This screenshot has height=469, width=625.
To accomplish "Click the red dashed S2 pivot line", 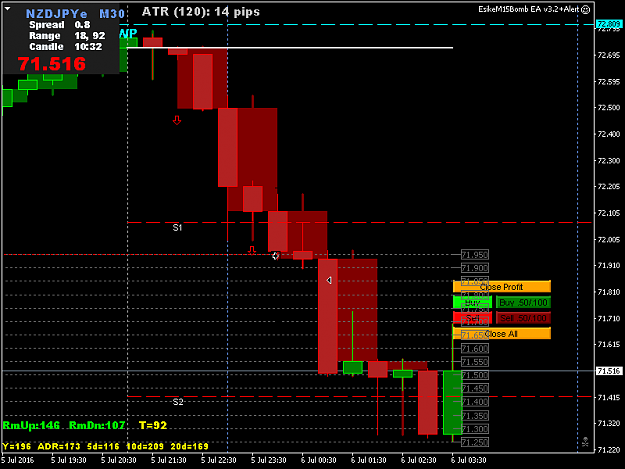I will tap(359, 396).
